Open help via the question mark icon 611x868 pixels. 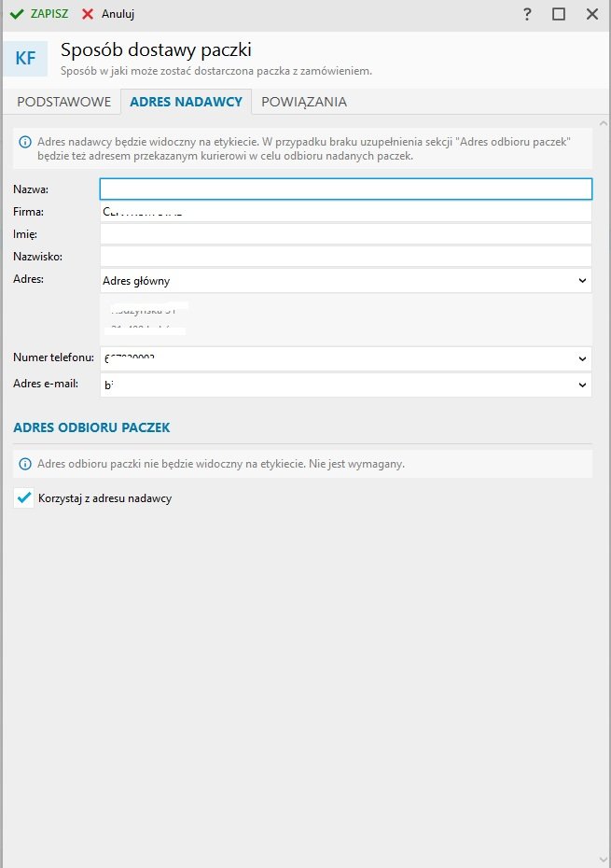[x=527, y=14]
